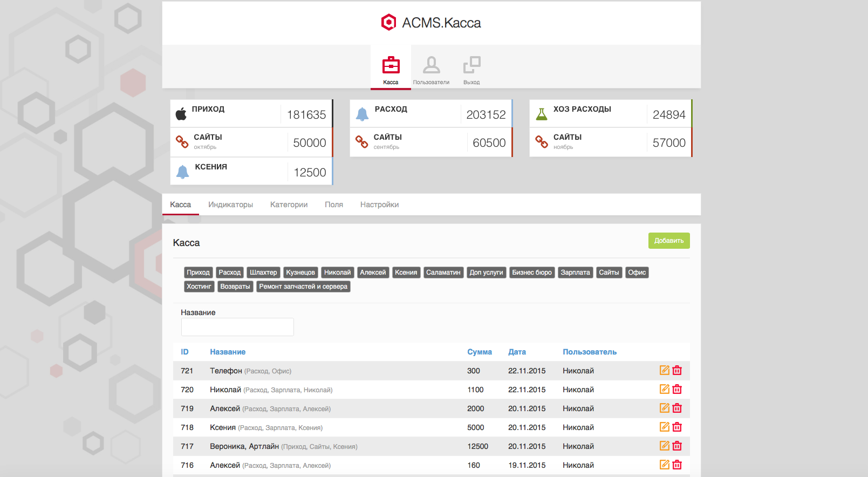Filter by the Возвраты tag
868x477 pixels.
(235, 287)
